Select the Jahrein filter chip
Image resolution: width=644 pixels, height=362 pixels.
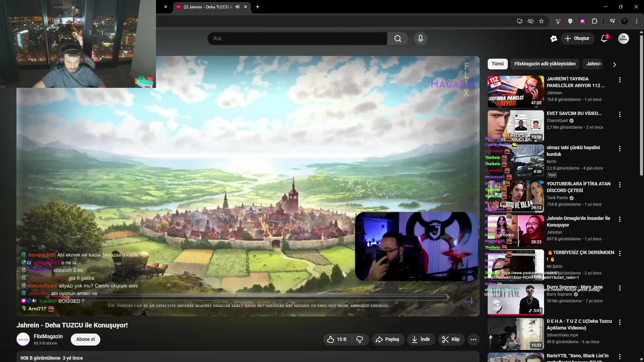pos(594,64)
